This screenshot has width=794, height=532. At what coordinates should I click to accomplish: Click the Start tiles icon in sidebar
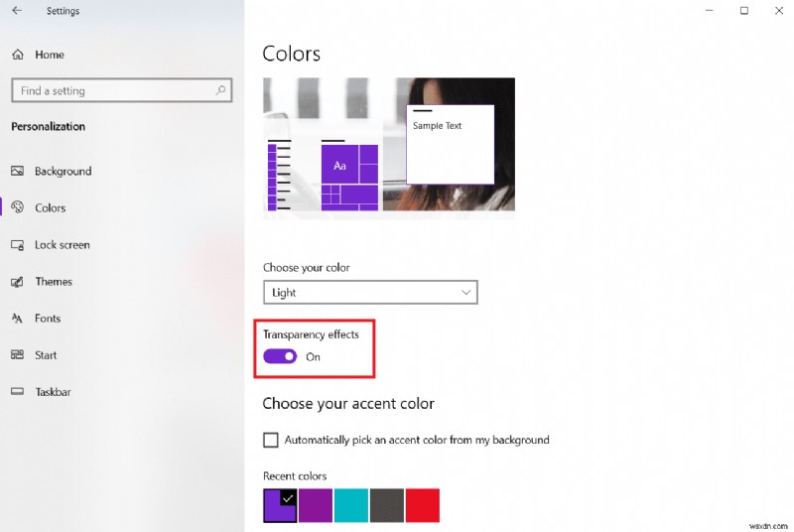click(17, 355)
